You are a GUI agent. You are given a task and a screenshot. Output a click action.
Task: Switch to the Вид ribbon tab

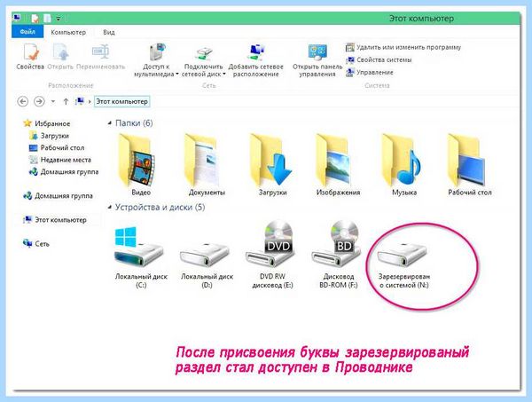point(109,32)
